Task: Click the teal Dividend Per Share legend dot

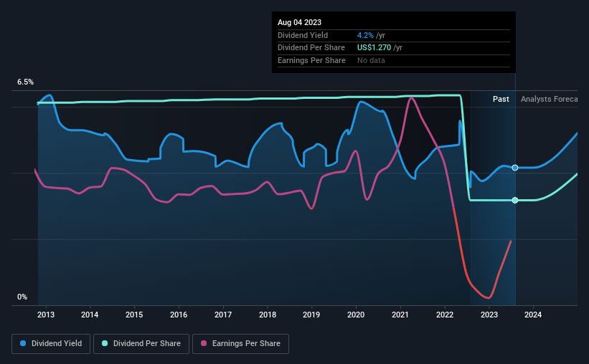Action: click(x=105, y=343)
